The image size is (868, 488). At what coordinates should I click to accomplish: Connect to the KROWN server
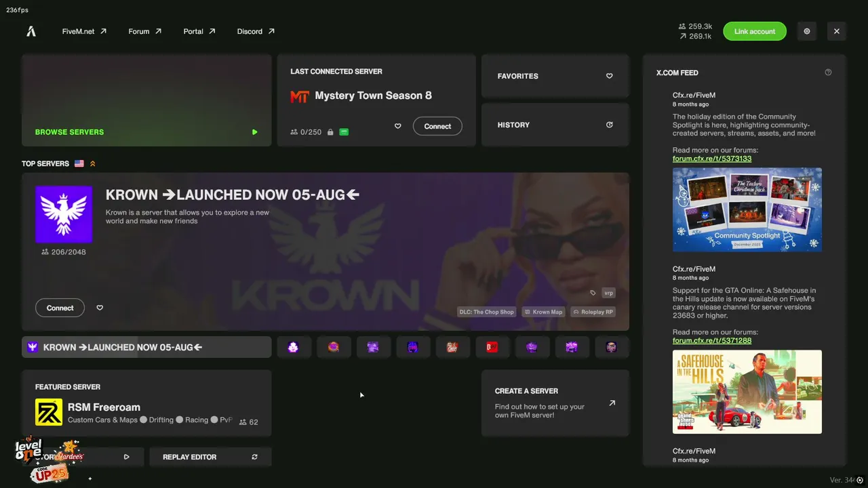point(60,308)
